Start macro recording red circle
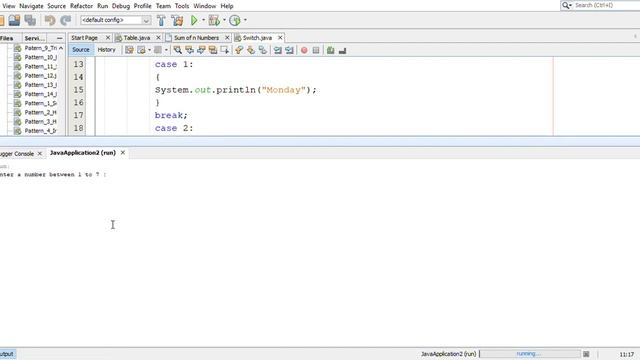Image resolution: width=640 pixels, height=360 pixels. [304, 50]
